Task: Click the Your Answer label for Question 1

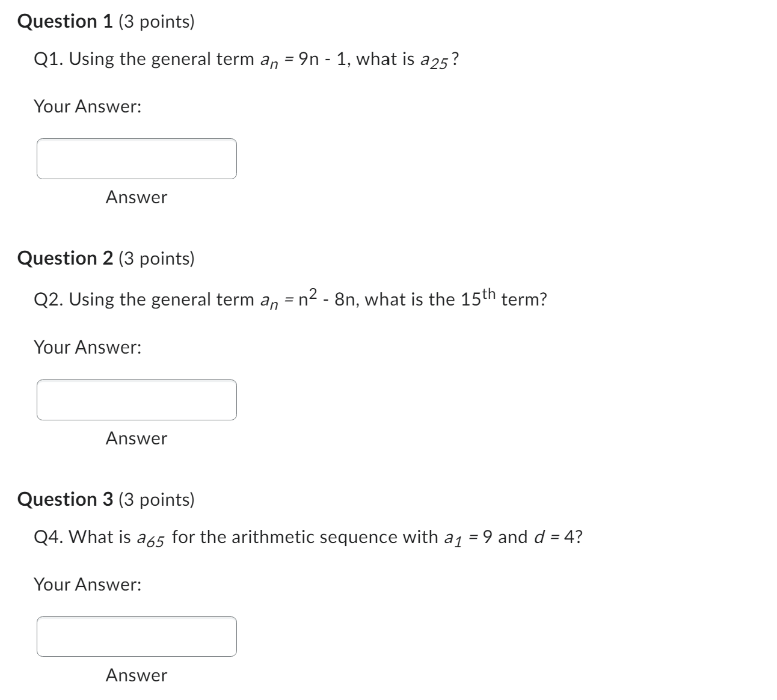Action: pyautogui.click(x=88, y=106)
